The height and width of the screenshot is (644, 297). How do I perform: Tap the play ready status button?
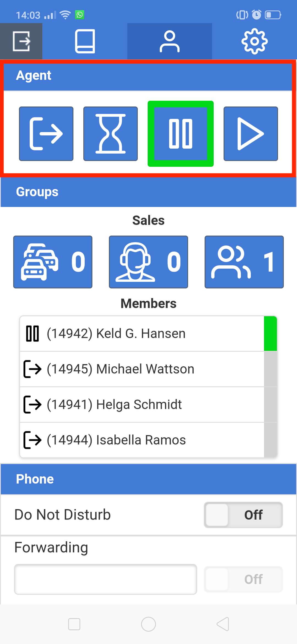point(251,134)
